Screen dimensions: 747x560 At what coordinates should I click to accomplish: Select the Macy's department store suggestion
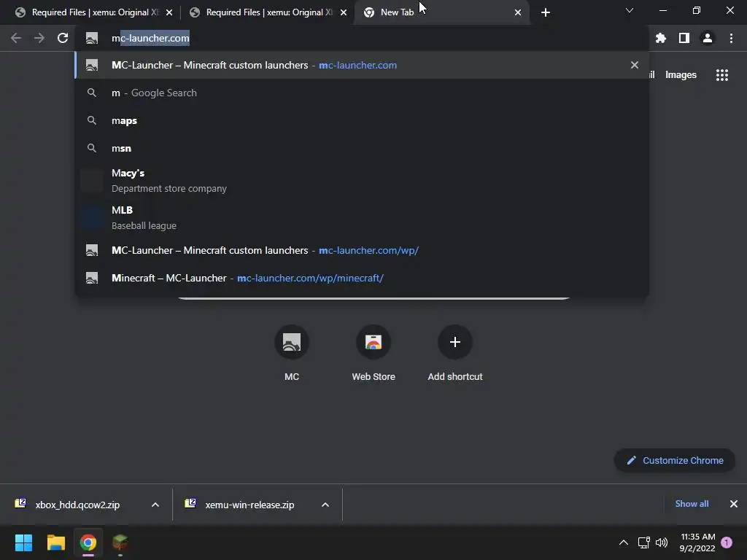(362, 181)
